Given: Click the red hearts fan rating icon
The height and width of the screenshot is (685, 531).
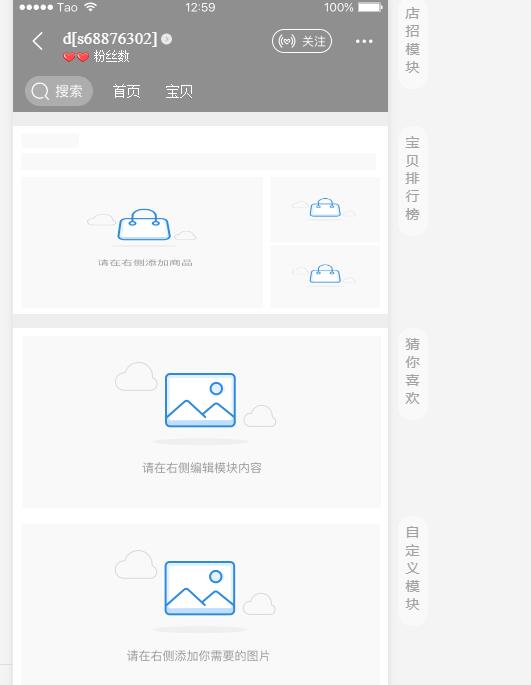Looking at the screenshot, I should 76,57.
